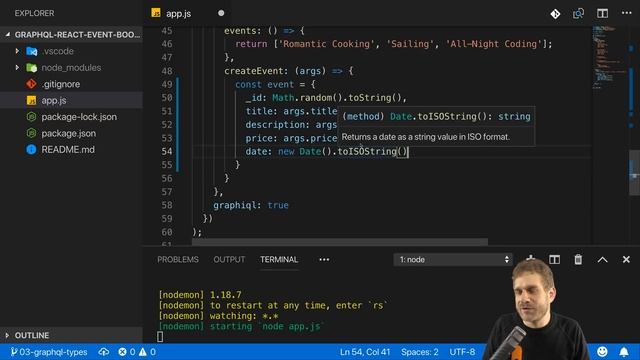The height and width of the screenshot is (360, 640).
Task: Click 'Math' on line 50
Action: 283,98
